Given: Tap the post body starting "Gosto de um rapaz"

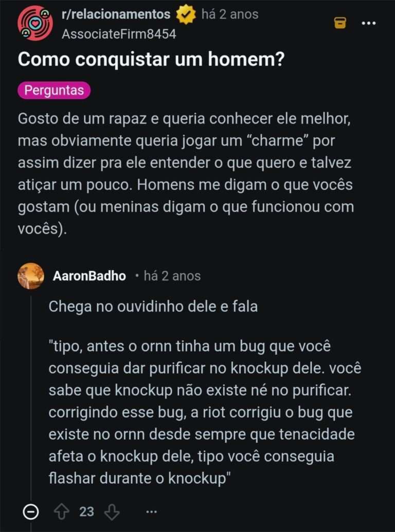Looking at the screenshot, I should [x=185, y=174].
